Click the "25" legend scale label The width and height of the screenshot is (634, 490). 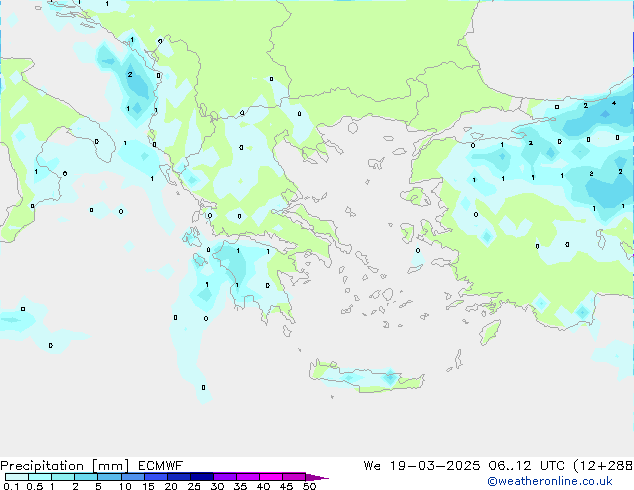(194, 486)
